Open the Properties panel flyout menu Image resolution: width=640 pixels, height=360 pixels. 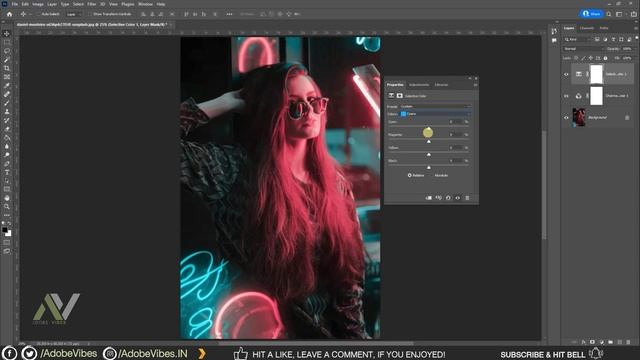(475, 85)
